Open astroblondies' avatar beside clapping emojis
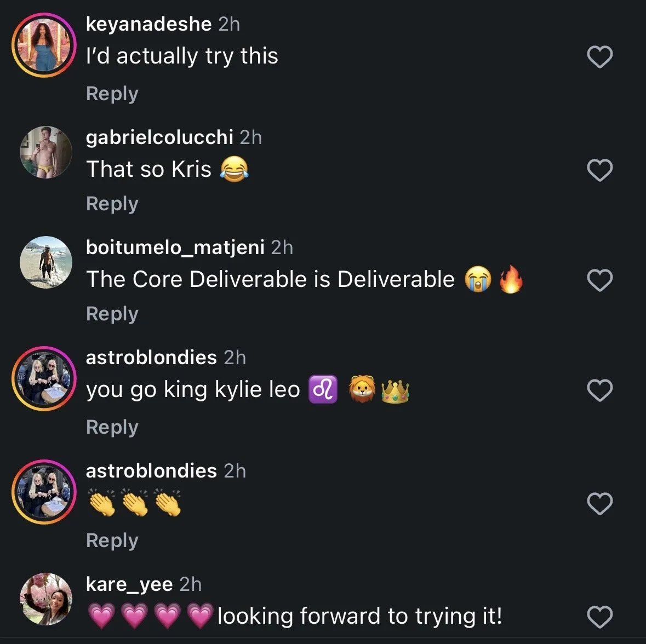The height and width of the screenshot is (644, 646). click(44, 492)
